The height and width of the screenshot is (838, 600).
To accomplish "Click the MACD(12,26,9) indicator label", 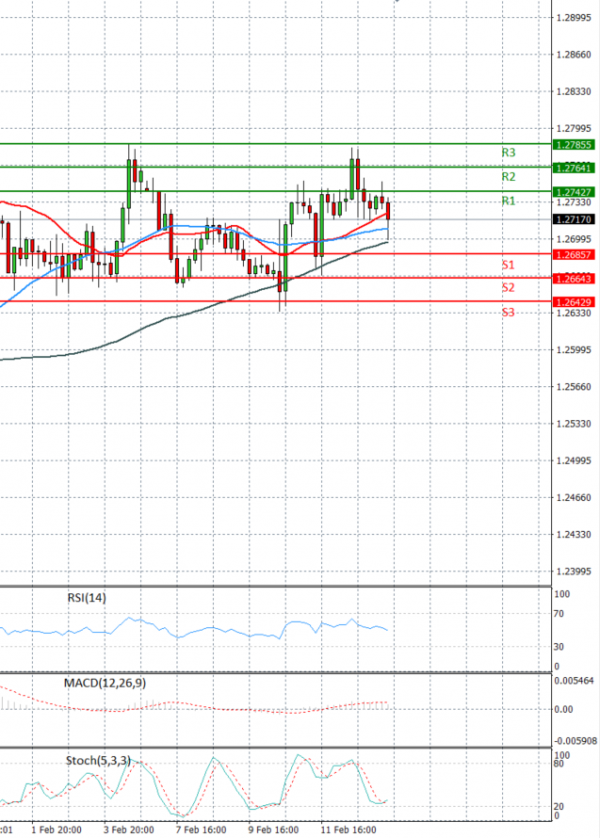I will point(105,683).
